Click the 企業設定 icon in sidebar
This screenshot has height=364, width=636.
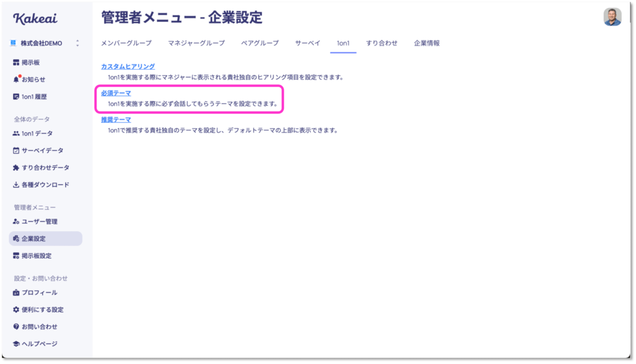[16, 239]
